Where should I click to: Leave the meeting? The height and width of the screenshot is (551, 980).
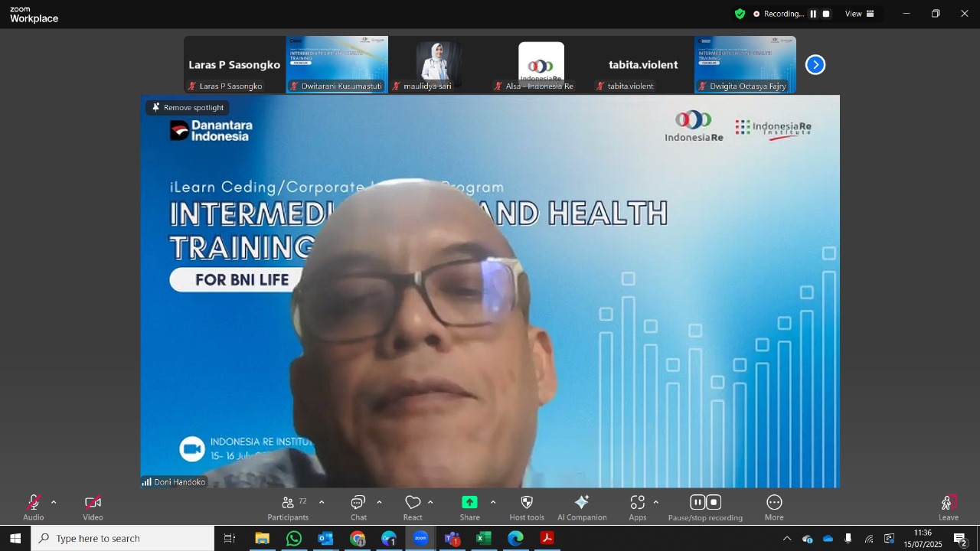(x=949, y=507)
